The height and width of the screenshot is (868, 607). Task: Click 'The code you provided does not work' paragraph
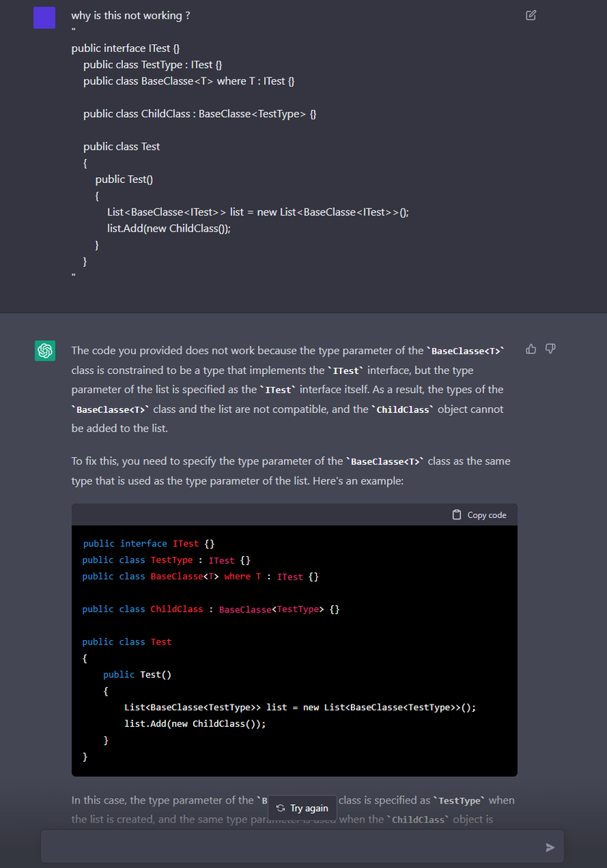click(x=288, y=389)
